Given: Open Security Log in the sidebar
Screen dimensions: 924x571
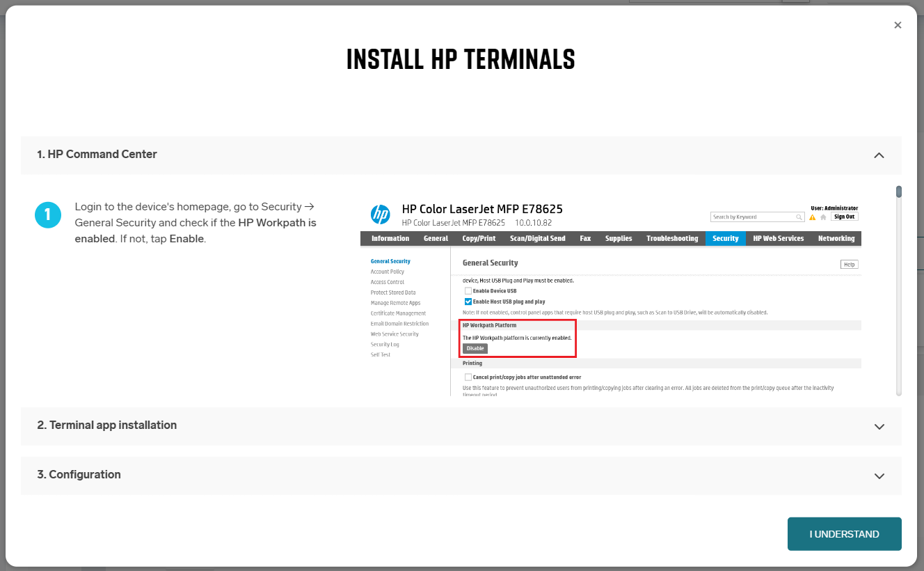Looking at the screenshot, I should pos(385,345).
